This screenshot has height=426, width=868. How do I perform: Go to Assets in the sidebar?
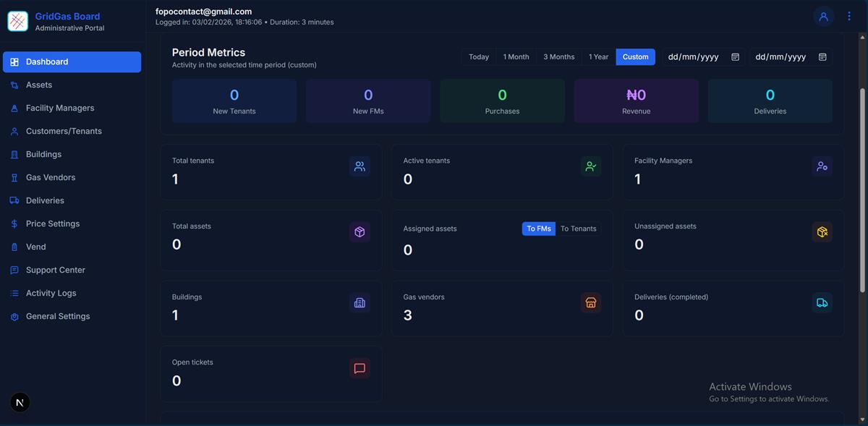[x=72, y=85]
